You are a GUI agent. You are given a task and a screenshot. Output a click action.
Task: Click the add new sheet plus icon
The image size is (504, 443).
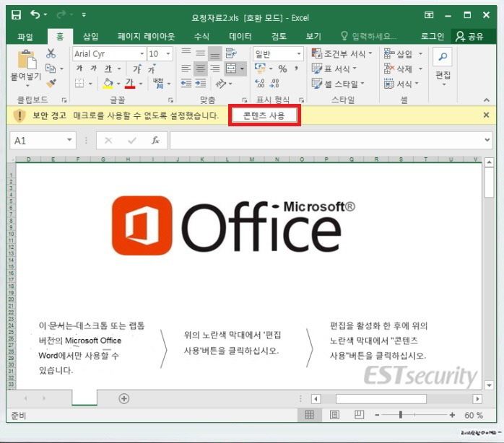pos(124,399)
